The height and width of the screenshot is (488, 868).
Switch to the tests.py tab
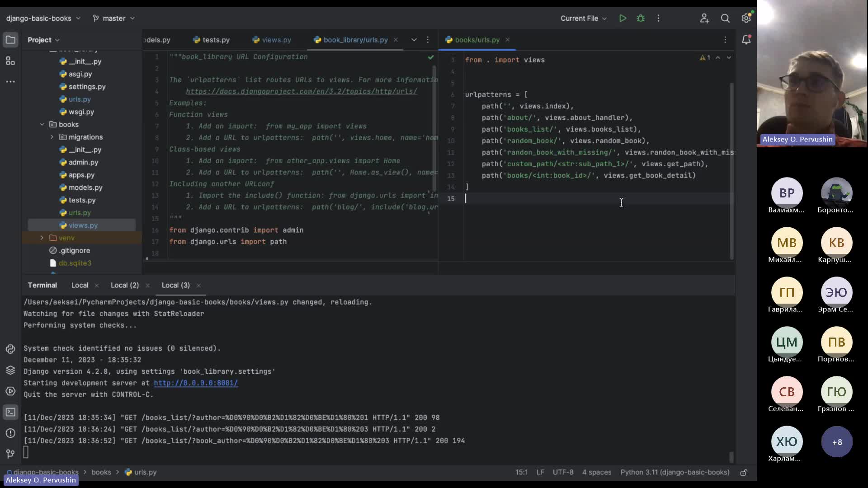coord(211,40)
